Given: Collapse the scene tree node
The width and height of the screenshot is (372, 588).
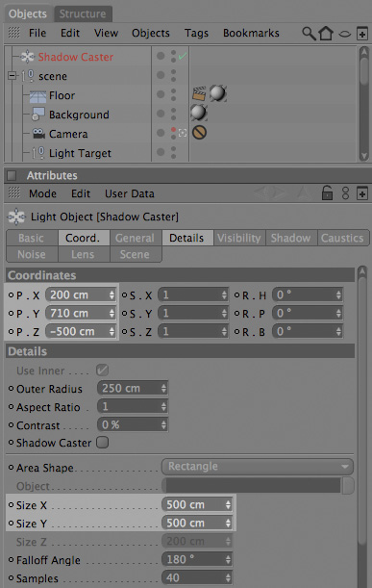Looking at the screenshot, I should 12,76.
